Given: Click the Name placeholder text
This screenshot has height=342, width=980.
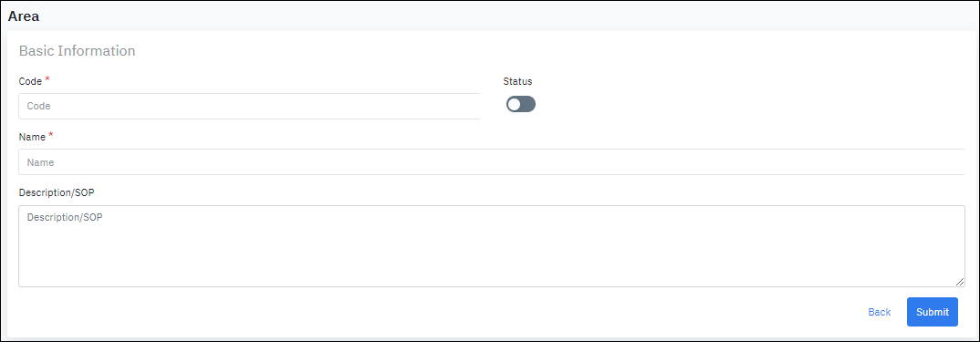Looking at the screenshot, I should (x=41, y=162).
